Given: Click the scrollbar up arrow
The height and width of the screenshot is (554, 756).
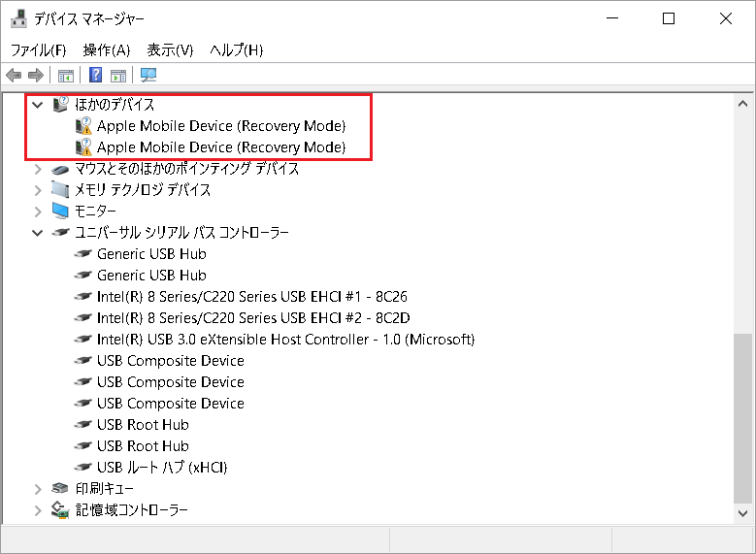Looking at the screenshot, I should pyautogui.click(x=743, y=104).
